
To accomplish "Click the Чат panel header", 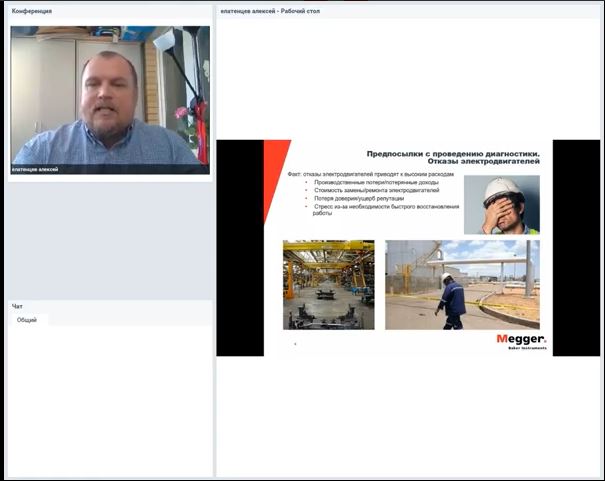I will (x=17, y=306).
